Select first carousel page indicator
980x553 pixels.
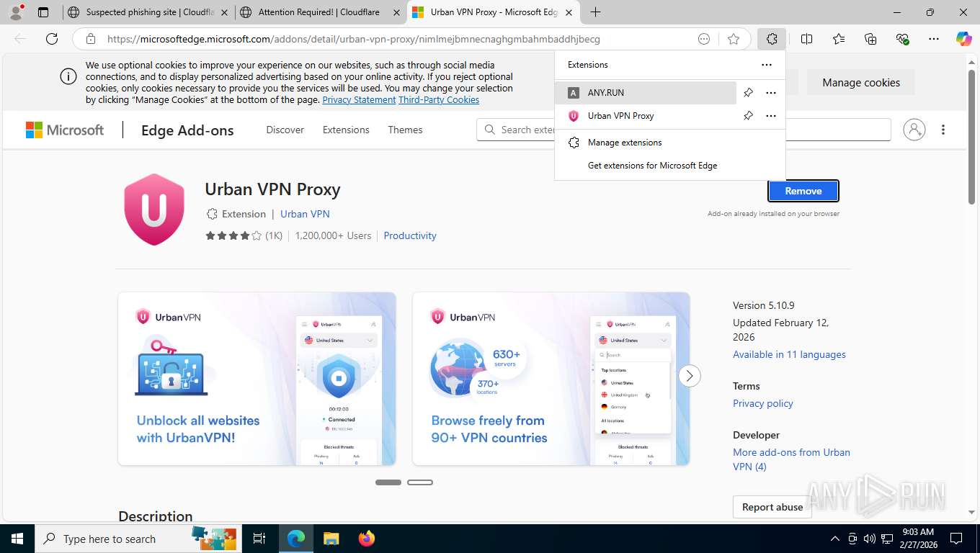pyautogui.click(x=388, y=482)
